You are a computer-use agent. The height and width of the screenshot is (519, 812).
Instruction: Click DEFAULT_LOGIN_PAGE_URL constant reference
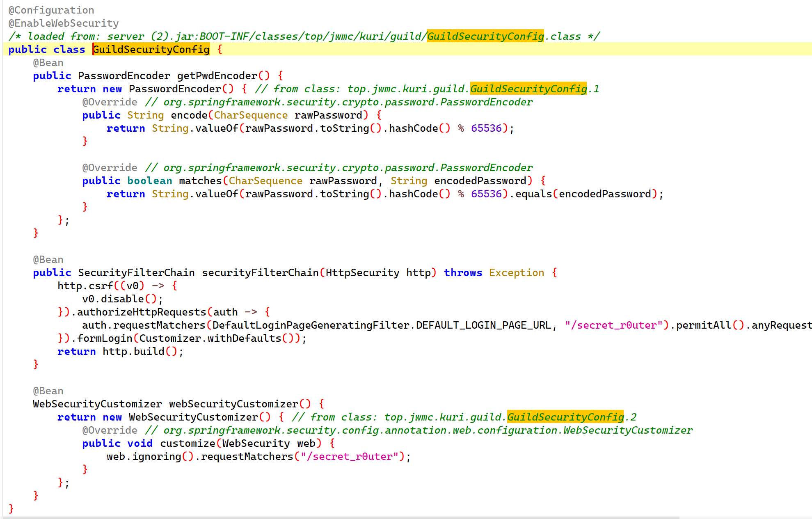point(483,325)
